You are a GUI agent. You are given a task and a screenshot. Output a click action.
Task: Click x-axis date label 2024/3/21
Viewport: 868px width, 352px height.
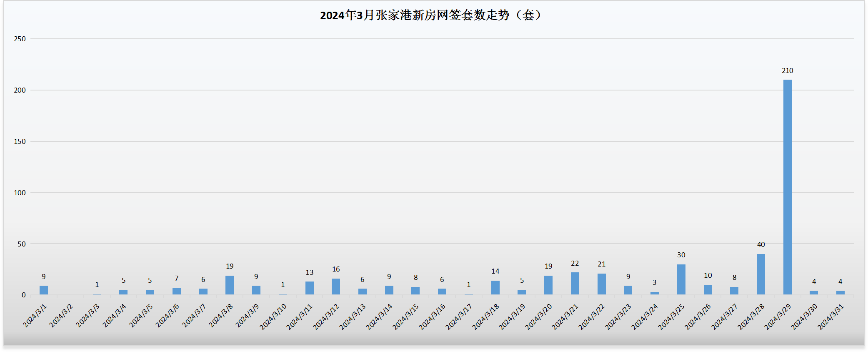coord(565,317)
